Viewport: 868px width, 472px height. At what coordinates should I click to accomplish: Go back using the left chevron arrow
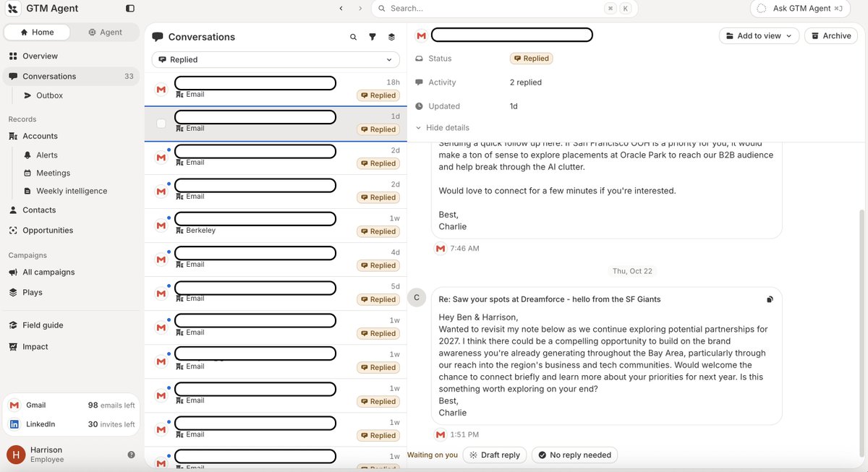pos(341,9)
